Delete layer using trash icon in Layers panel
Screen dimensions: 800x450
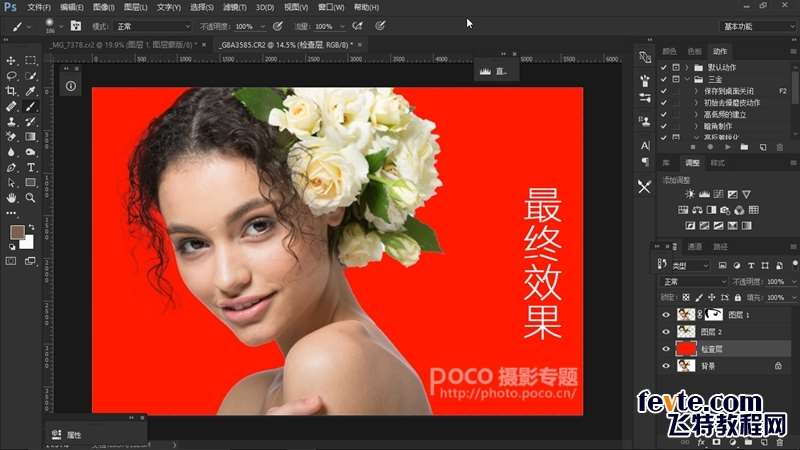[x=780, y=442]
